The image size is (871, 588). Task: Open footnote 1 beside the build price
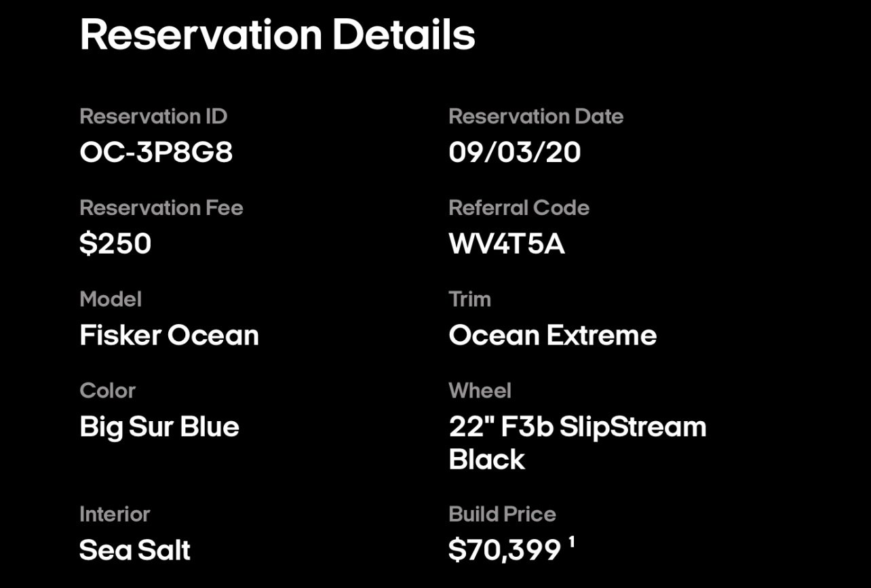coord(572,541)
